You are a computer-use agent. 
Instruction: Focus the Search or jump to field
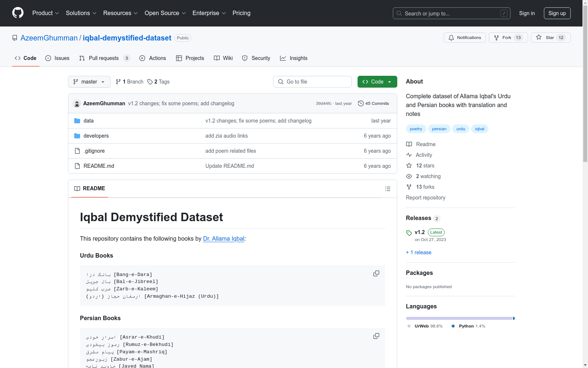(452, 13)
